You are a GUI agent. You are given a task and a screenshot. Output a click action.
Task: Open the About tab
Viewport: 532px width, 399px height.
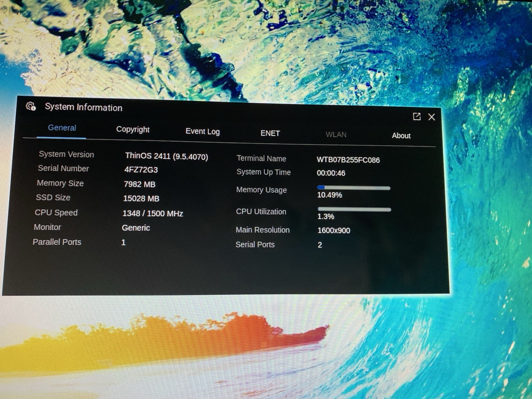401,136
